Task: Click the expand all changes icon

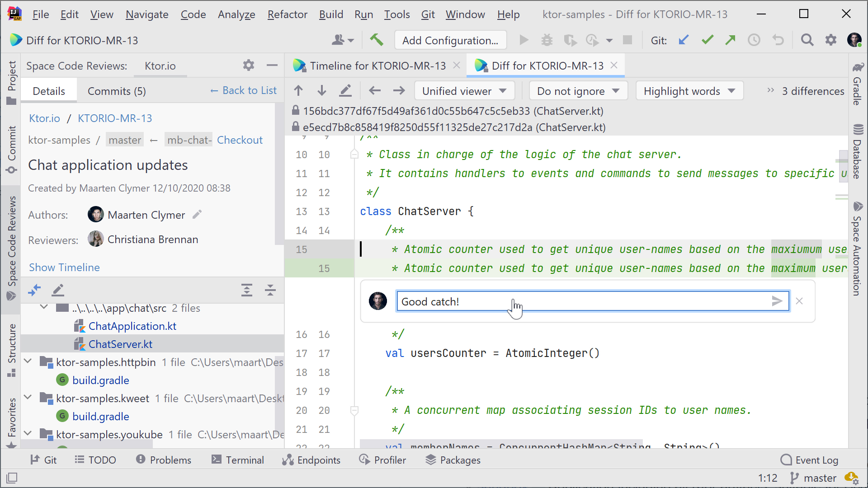Action: pos(247,290)
